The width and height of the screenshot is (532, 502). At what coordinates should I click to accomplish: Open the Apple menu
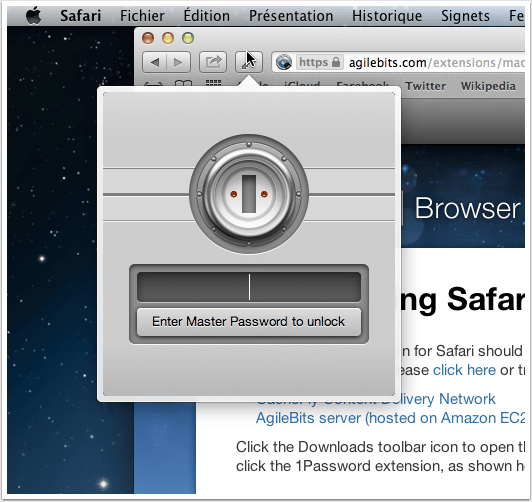34,16
